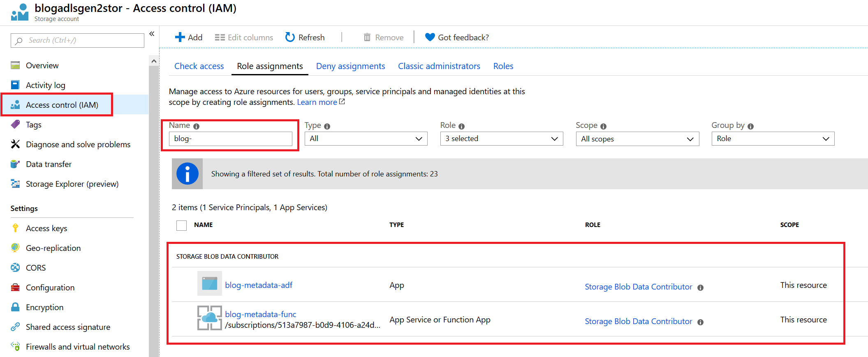Open the Scope dropdown set to All scopes
The width and height of the screenshot is (868, 357).
click(637, 139)
